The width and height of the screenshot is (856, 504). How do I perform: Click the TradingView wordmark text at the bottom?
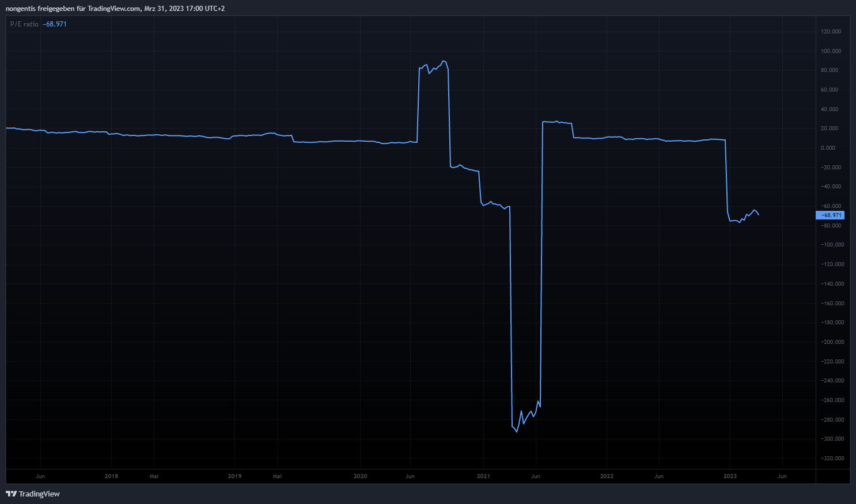39,494
